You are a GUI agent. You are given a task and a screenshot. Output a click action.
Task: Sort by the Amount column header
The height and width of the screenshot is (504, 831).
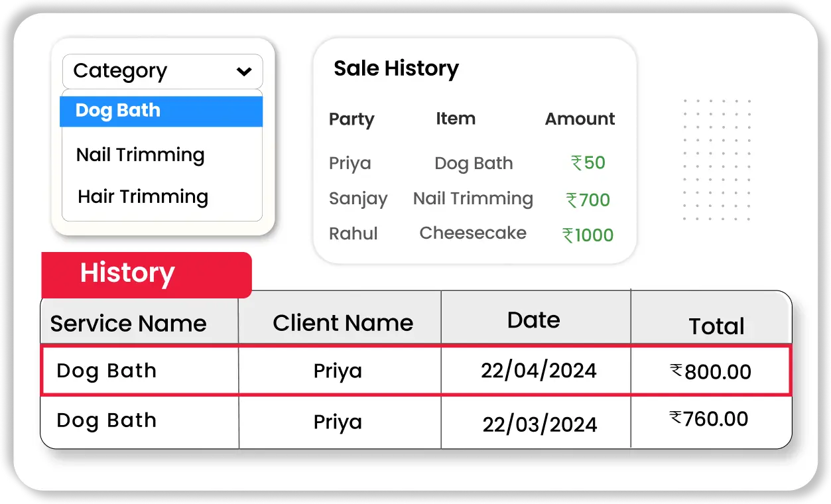580,119
